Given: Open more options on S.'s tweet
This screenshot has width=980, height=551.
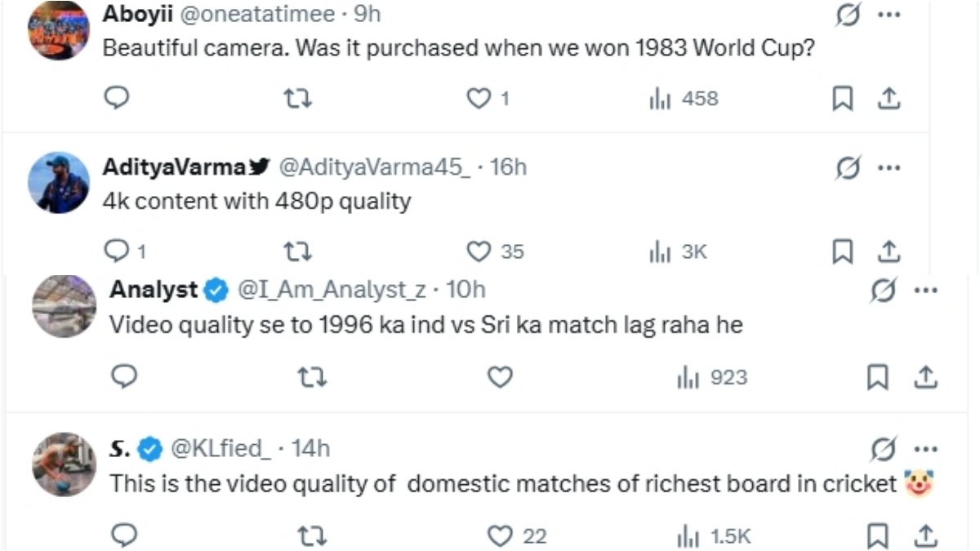Looking at the screenshot, I should (x=925, y=447).
